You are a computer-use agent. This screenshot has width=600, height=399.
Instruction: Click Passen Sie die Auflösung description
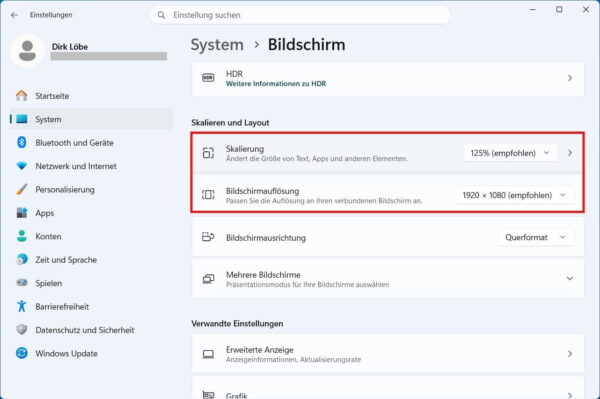tap(324, 200)
